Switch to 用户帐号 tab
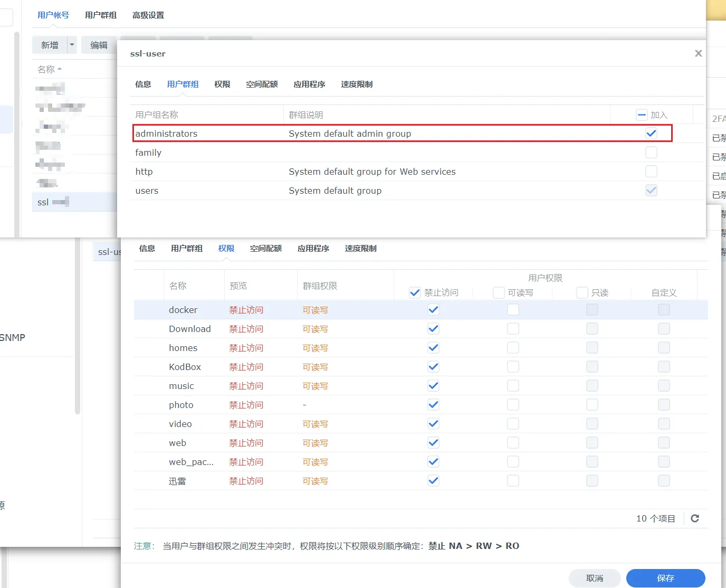Image resolution: width=726 pixels, height=588 pixels. [53, 15]
